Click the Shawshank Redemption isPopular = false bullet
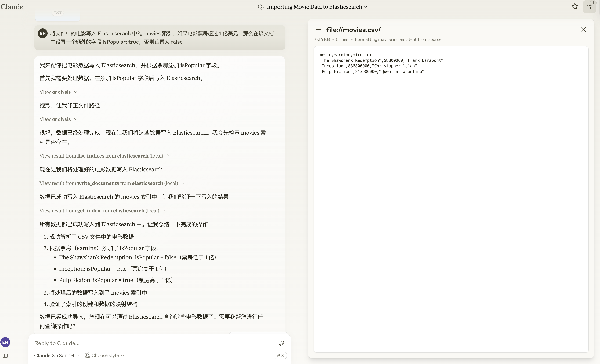Image resolution: width=600 pixels, height=364 pixels. (x=138, y=257)
